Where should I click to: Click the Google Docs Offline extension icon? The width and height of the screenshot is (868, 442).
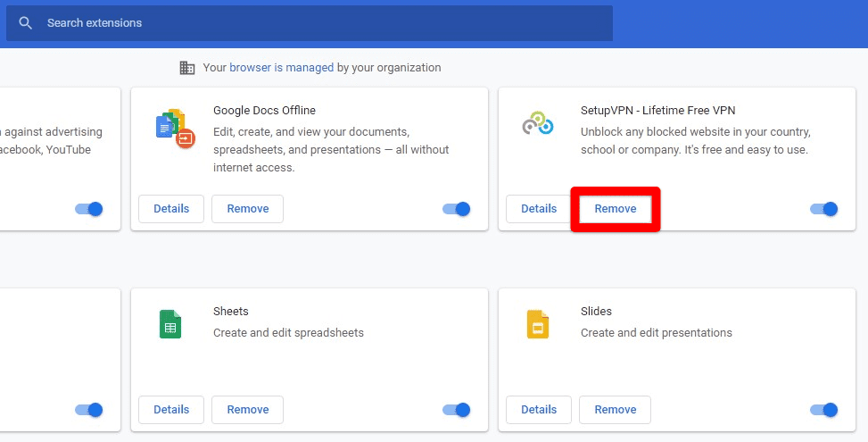175,129
